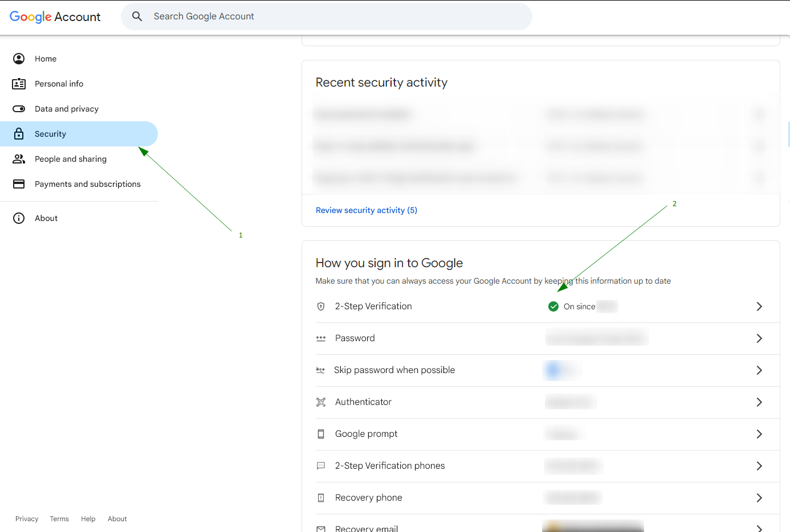The width and height of the screenshot is (790, 532).
Task: Expand the Authenticator row arrow
Action: click(x=759, y=402)
